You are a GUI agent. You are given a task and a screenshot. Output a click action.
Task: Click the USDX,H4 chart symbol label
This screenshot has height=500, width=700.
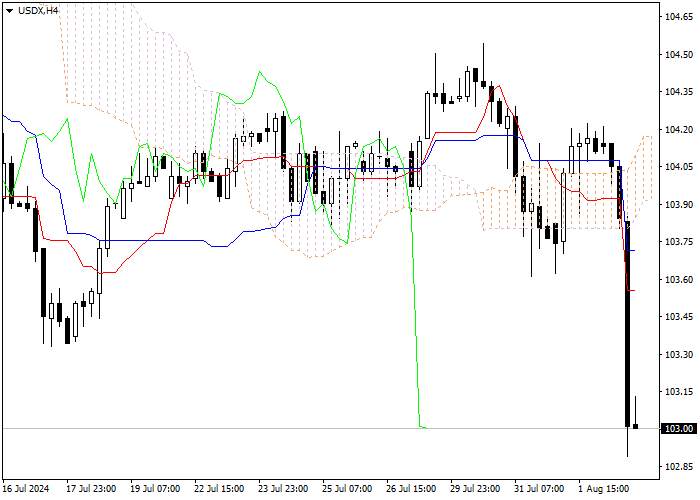tap(38, 11)
